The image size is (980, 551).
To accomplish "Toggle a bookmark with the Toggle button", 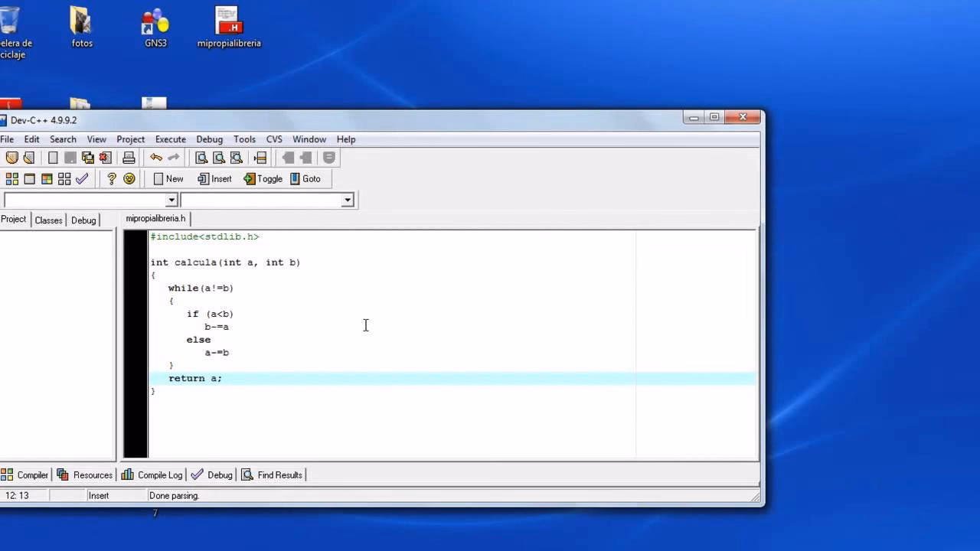I will click(x=263, y=178).
